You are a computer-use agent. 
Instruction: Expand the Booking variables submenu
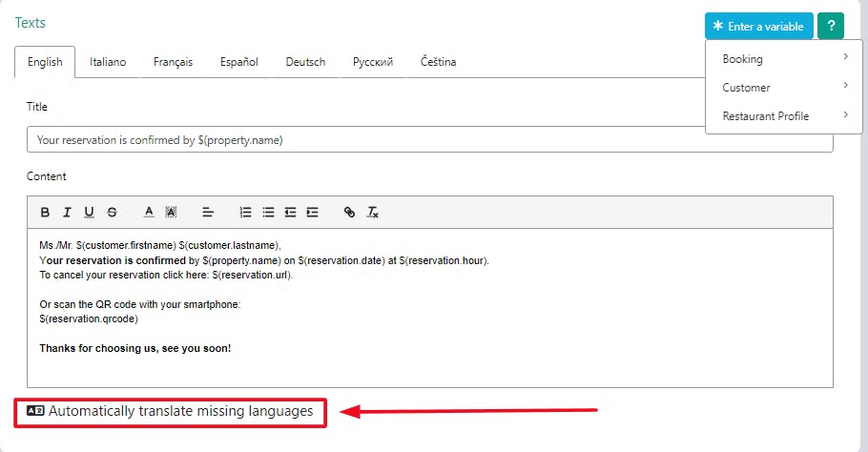[784, 58]
